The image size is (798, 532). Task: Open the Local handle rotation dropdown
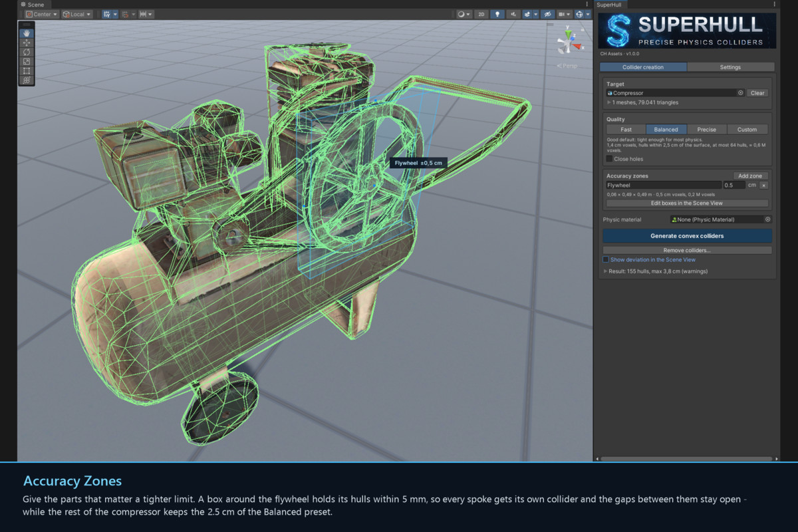77,14
